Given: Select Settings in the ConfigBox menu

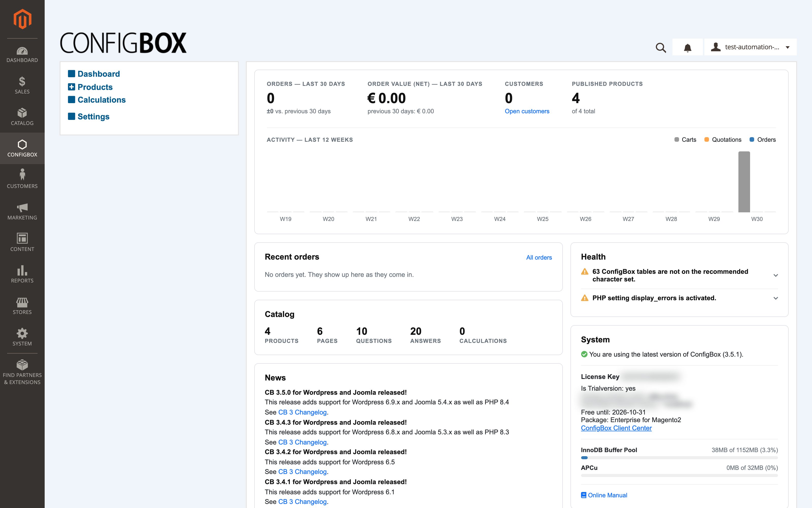Looking at the screenshot, I should click(x=93, y=116).
